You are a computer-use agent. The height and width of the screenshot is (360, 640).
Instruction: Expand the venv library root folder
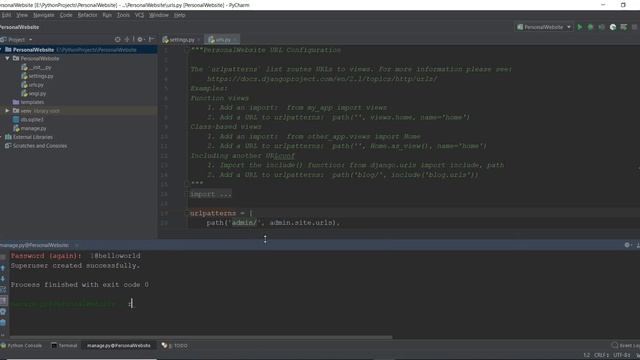[7, 111]
